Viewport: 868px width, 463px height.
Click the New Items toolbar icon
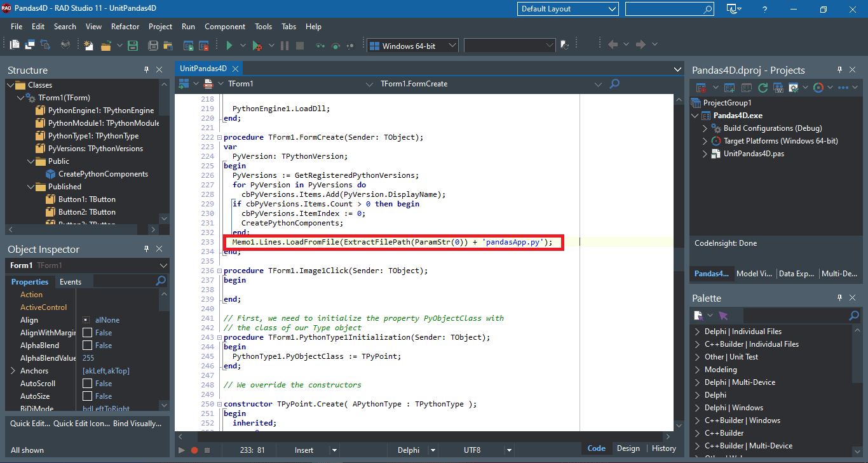(x=88, y=46)
